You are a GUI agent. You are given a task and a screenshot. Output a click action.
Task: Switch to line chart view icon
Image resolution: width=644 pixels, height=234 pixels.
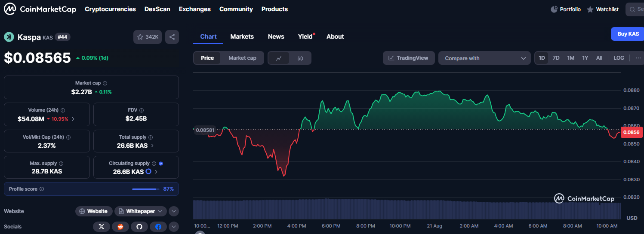click(279, 58)
